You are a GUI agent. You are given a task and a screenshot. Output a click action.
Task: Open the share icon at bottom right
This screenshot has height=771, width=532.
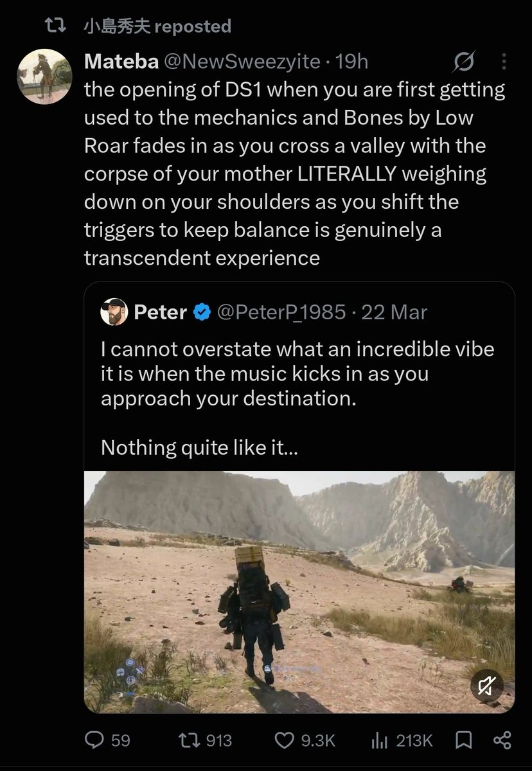point(501,740)
